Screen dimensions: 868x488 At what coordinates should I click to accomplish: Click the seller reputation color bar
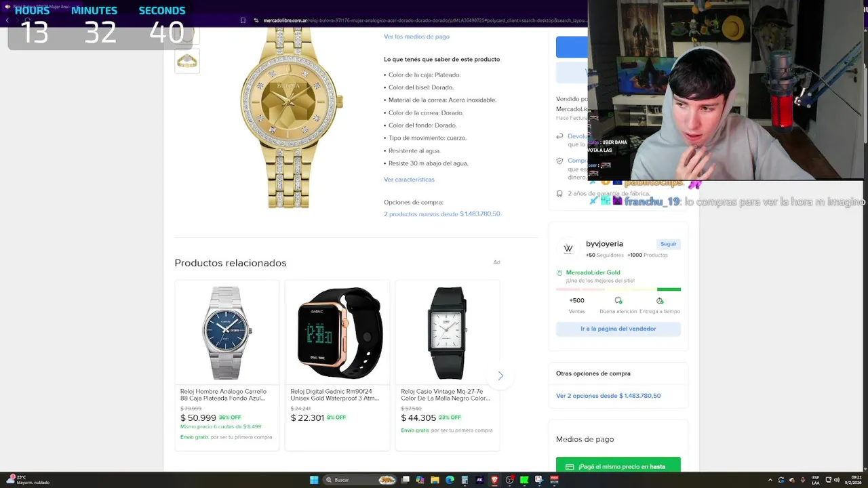click(x=618, y=289)
